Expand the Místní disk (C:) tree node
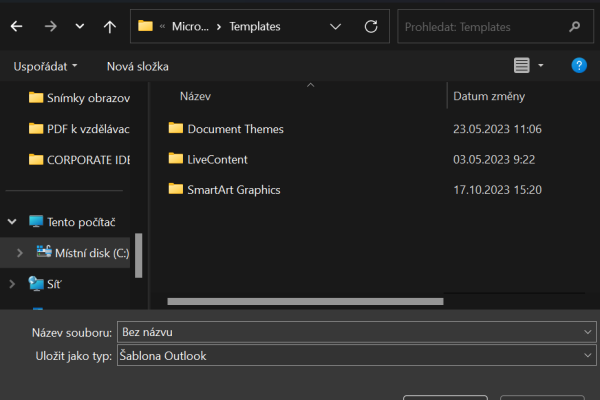This screenshot has height=400, width=600. click(19, 254)
